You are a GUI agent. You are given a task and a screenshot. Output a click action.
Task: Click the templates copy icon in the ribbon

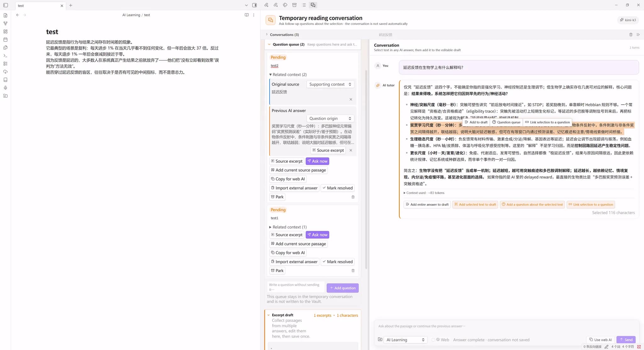click(5, 47)
